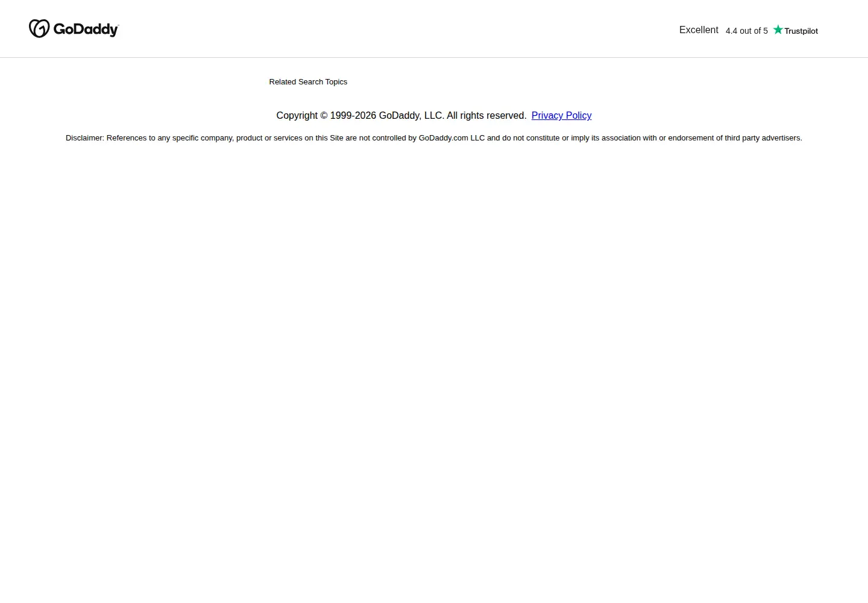
Task: Click the "Related Search Topics" heading
Action: [308, 82]
